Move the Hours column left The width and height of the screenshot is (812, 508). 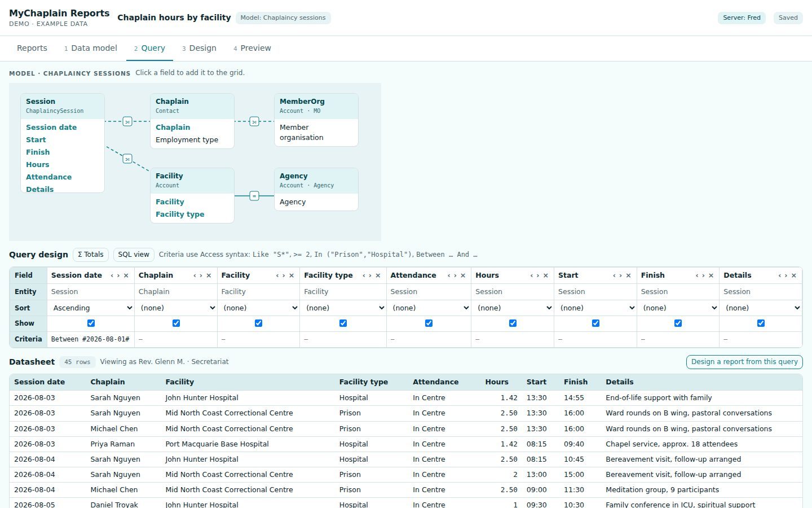tap(532, 275)
